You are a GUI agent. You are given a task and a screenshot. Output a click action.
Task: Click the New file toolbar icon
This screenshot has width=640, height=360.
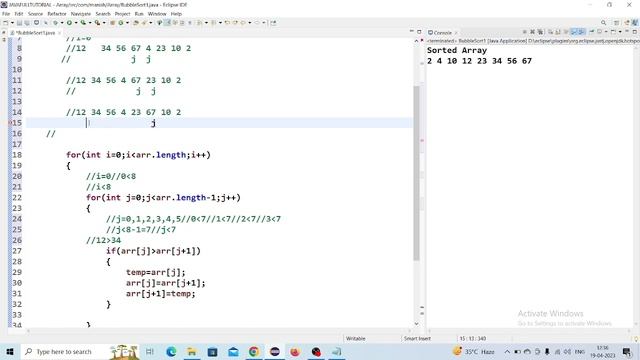pos(5,23)
